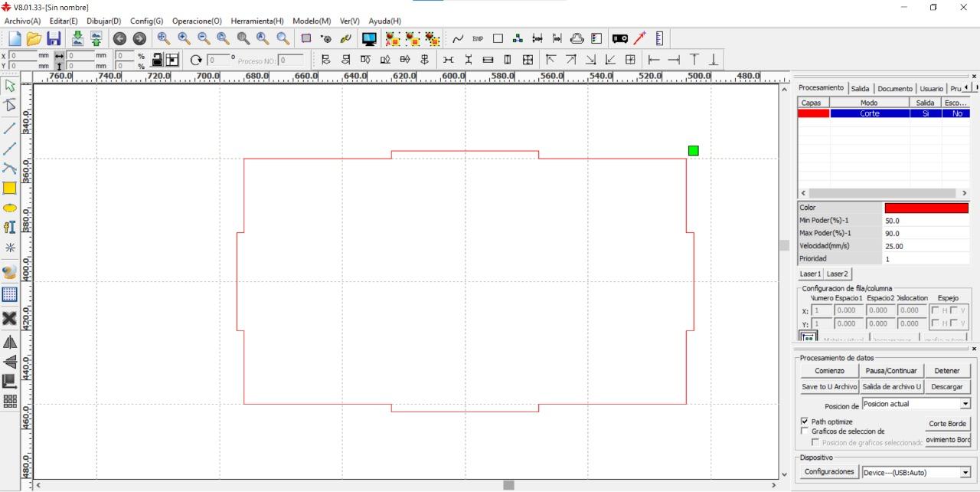Click the curve smoothing icon in toolbar
This screenshot has width=980, height=492.
coord(458,38)
